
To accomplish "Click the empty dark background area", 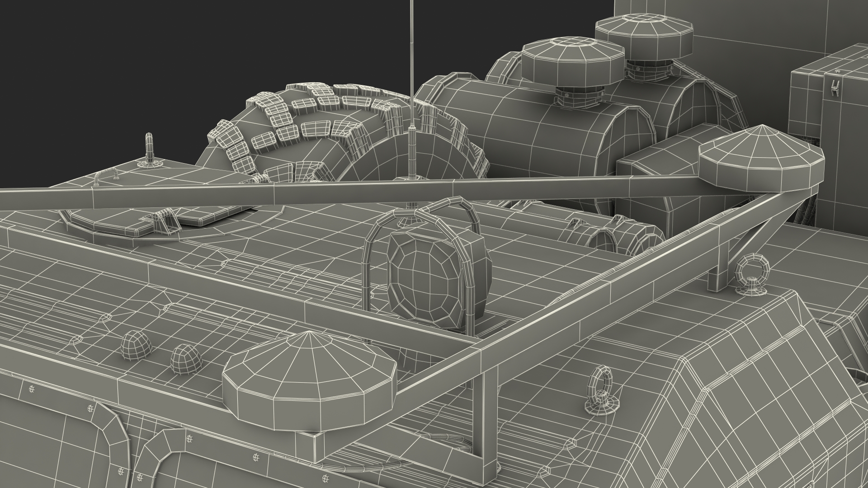I will pyautogui.click(x=136, y=68).
